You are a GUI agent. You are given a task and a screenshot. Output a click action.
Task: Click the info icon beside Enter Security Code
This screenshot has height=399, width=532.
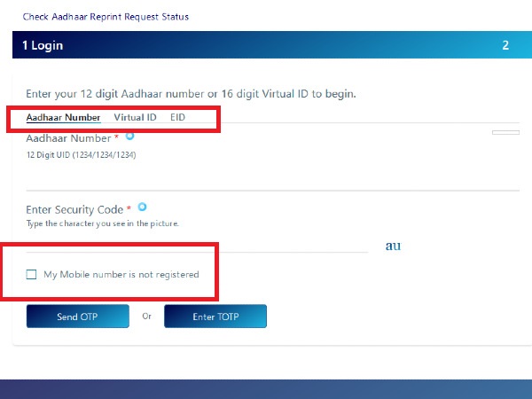point(142,207)
